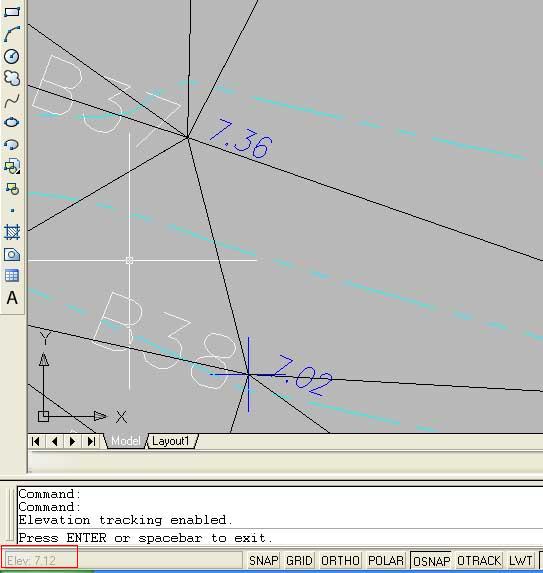The image size is (543, 573).
Task: Select the Arc draw tool
Action: point(12,34)
